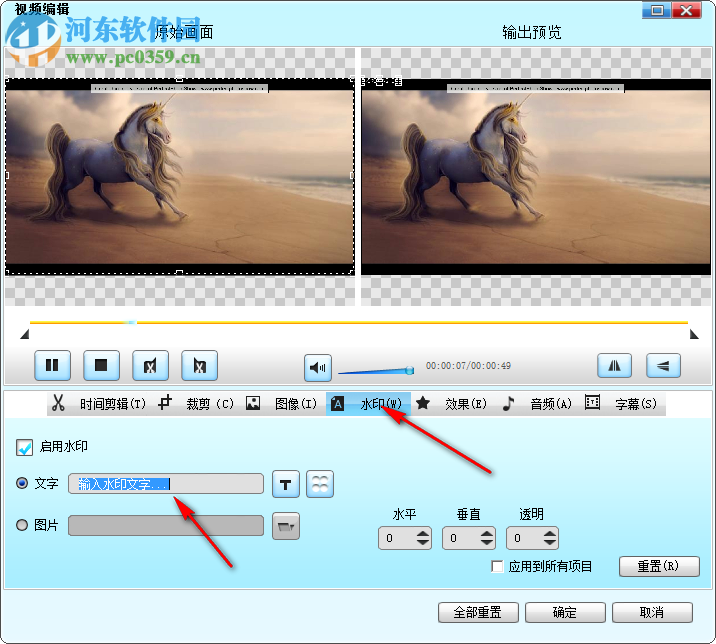Click the scissors icon for time trim
716x644 pixels.
(x=58, y=403)
